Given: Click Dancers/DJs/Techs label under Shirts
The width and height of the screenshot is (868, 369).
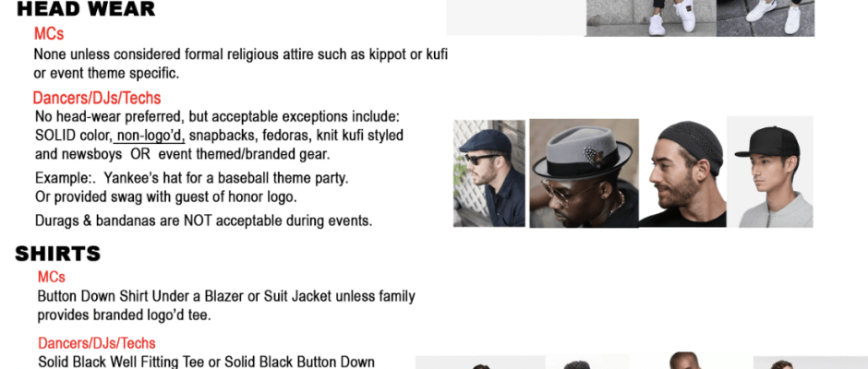Looking at the screenshot, I should coord(97,343).
